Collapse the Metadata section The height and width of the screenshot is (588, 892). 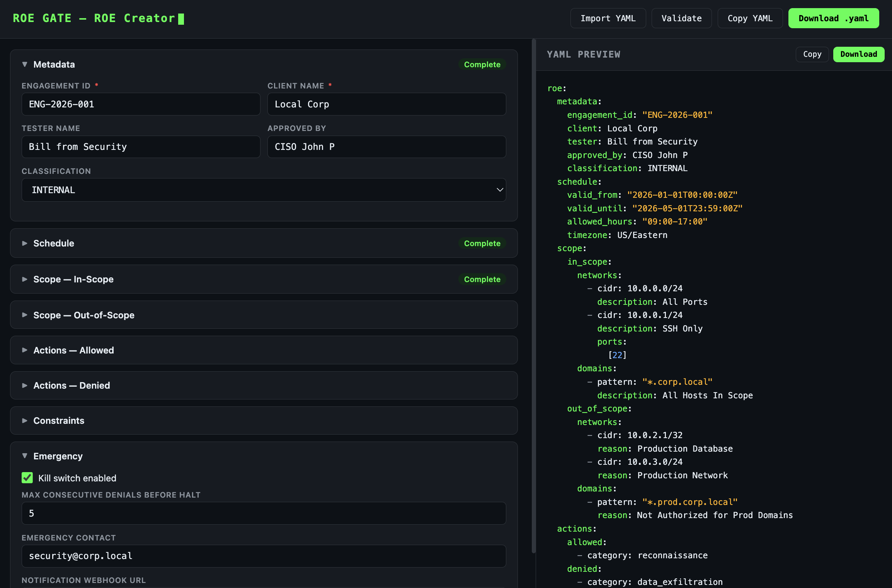(x=54, y=64)
